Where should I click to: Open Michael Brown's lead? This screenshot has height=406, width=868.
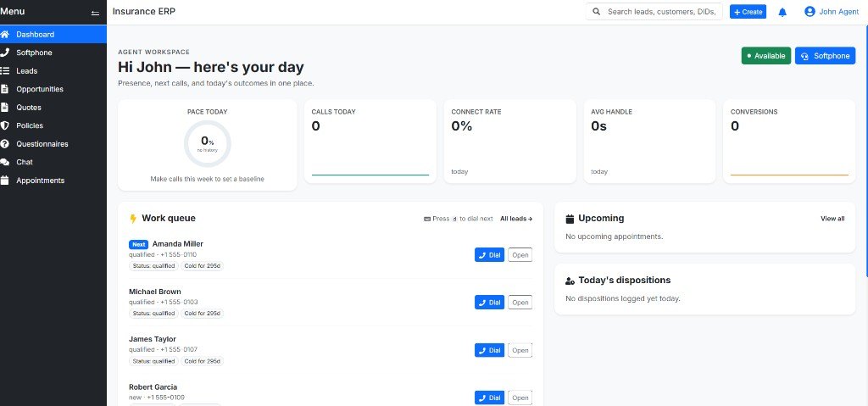pyautogui.click(x=520, y=303)
